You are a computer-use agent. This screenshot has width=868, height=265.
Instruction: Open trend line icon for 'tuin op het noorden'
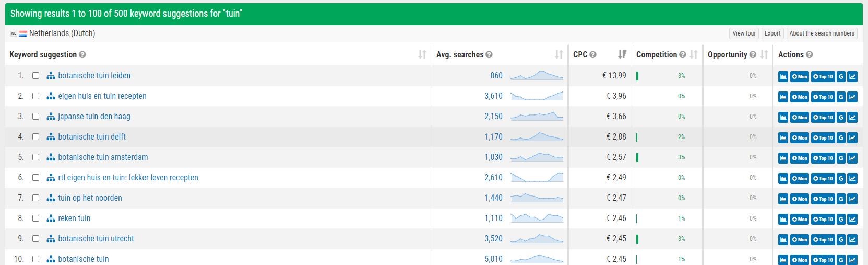852,199
